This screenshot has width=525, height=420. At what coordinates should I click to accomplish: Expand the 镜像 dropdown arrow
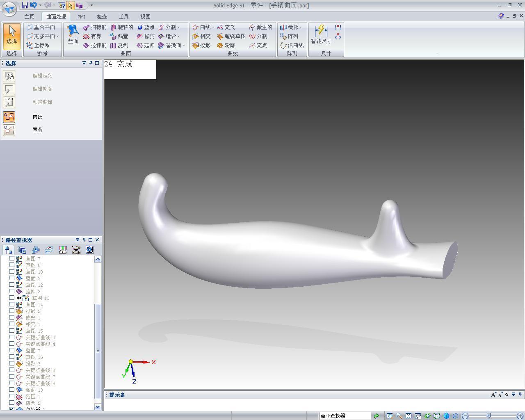[x=301, y=27]
